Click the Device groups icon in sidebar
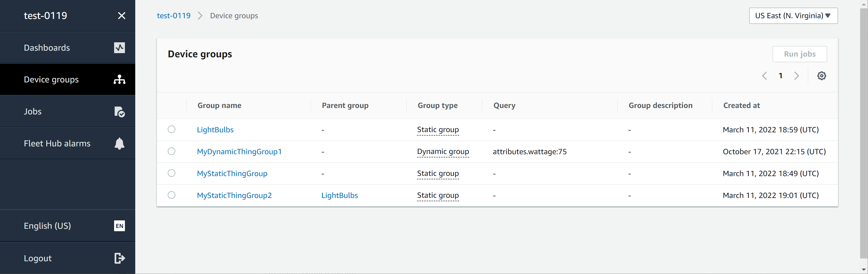Viewport: 868px width, 274px height. point(119,79)
